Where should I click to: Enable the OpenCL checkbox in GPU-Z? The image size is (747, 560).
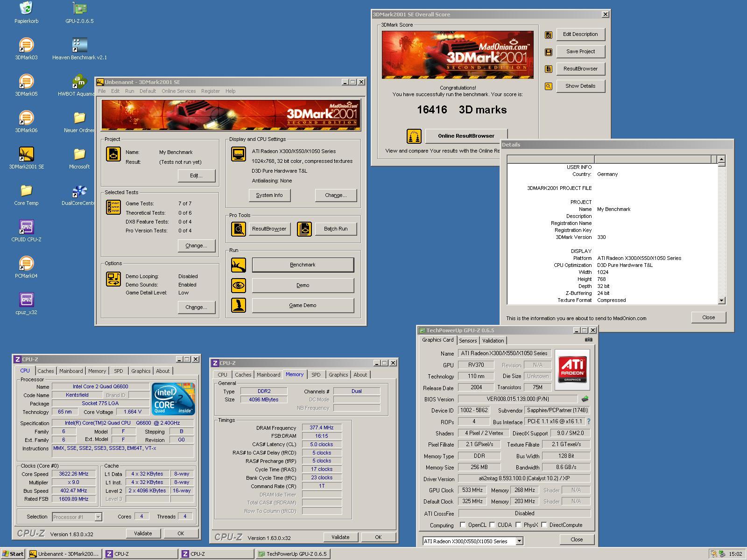click(463, 525)
